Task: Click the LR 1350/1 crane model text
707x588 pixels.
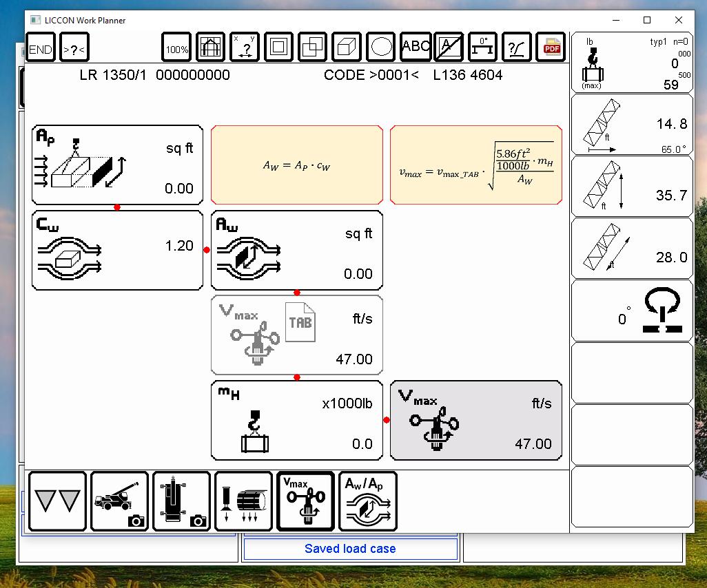Action: click(113, 75)
